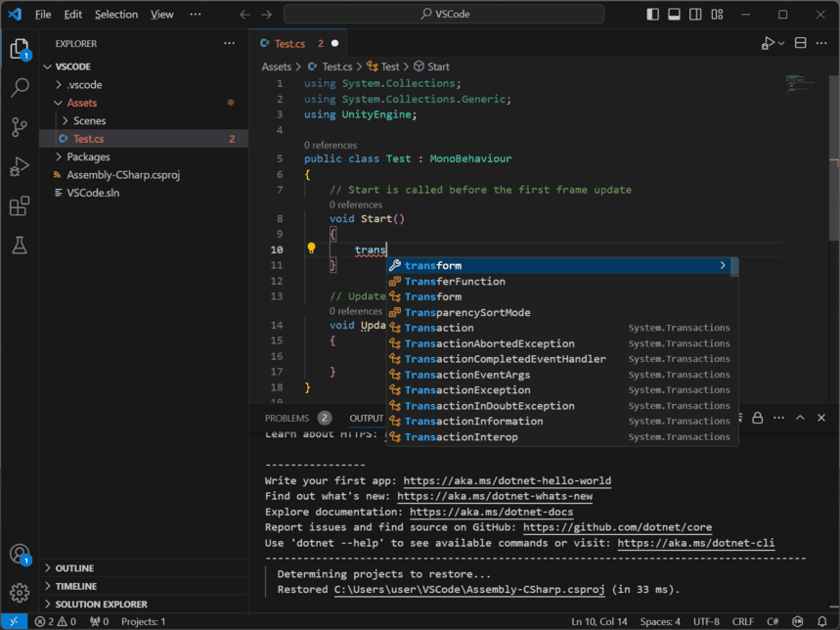Screen dimensions: 840x630
Task: Open Explorer Views and More Actions ellipsis
Action: click(229, 43)
